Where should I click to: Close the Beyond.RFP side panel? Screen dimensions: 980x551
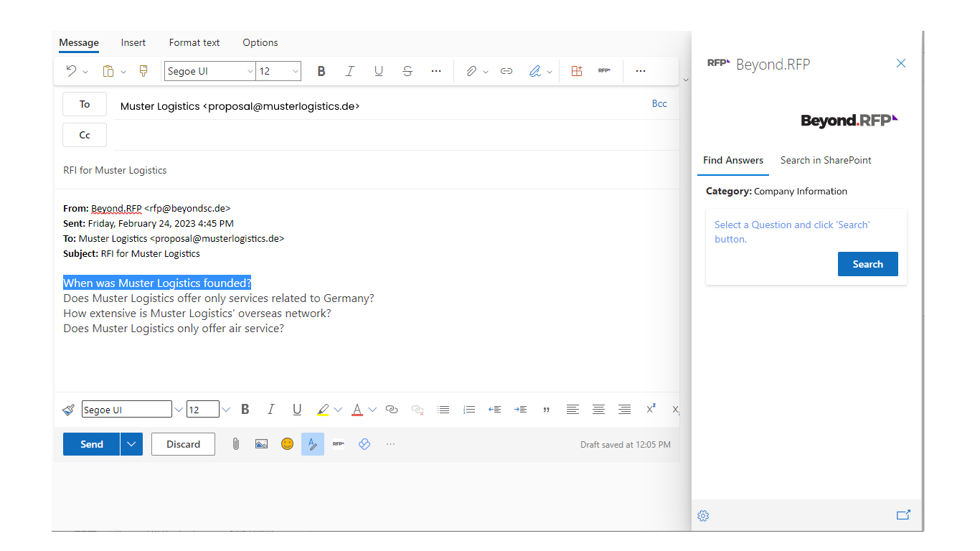coord(901,63)
